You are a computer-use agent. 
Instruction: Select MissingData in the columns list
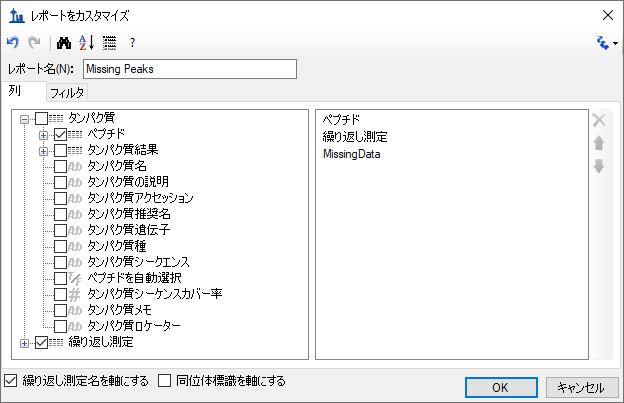[351, 154]
